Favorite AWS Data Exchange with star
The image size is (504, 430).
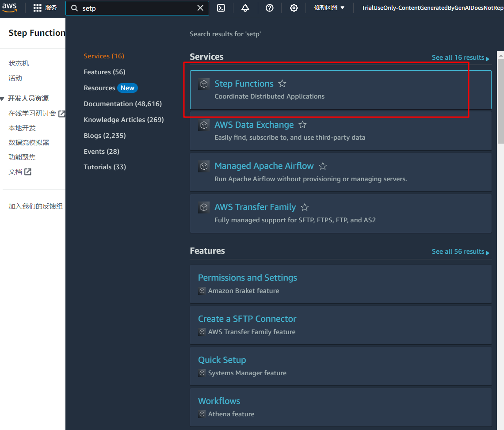[x=302, y=125]
